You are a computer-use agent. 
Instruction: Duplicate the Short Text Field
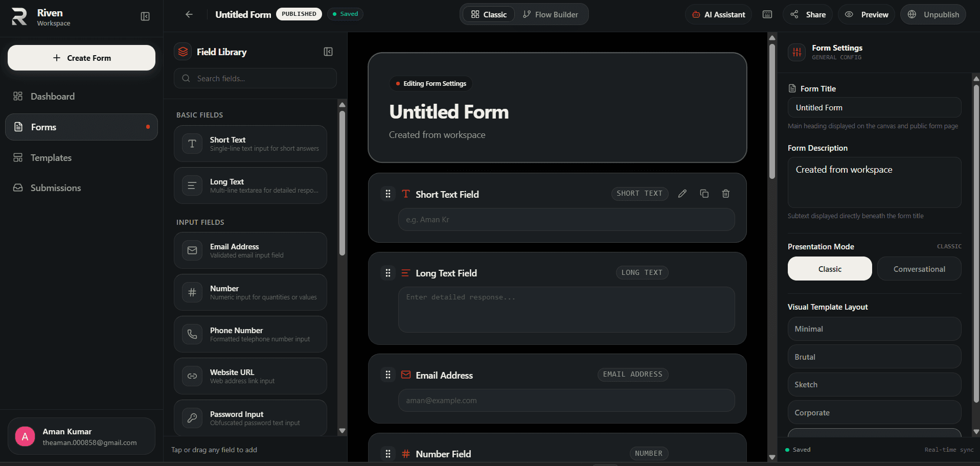(704, 194)
